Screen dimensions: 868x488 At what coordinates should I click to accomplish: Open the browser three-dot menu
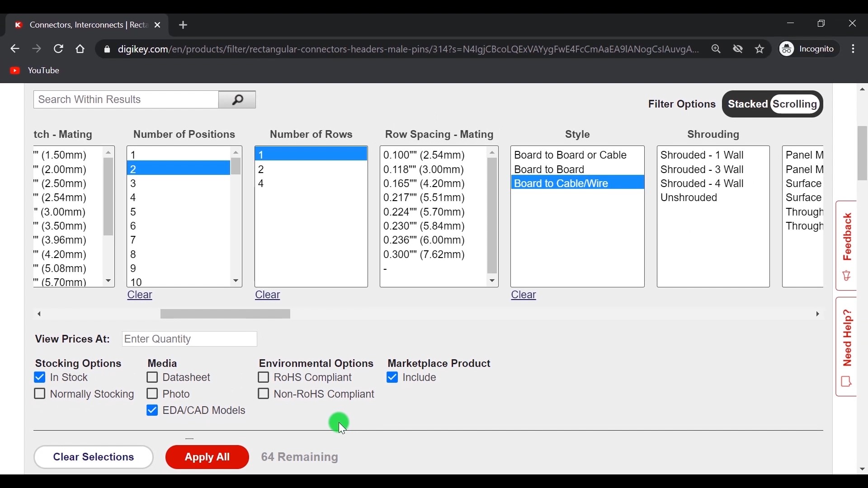(x=854, y=49)
